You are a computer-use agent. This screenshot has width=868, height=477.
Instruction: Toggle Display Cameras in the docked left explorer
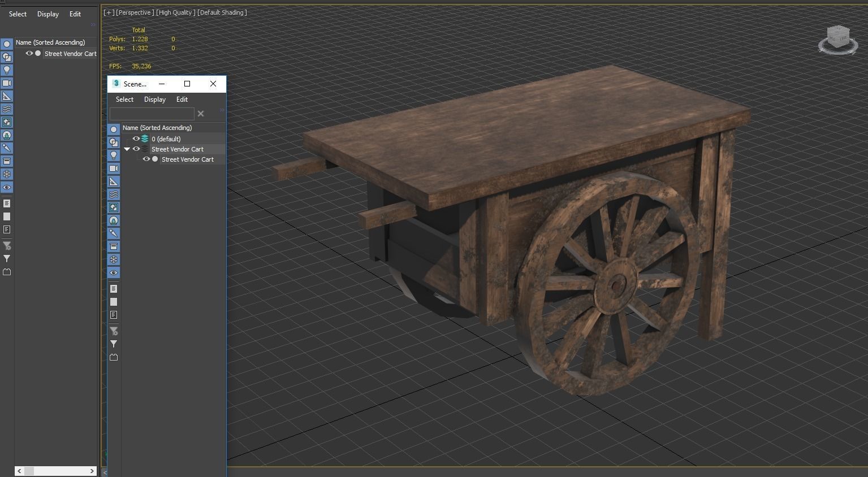click(x=7, y=83)
